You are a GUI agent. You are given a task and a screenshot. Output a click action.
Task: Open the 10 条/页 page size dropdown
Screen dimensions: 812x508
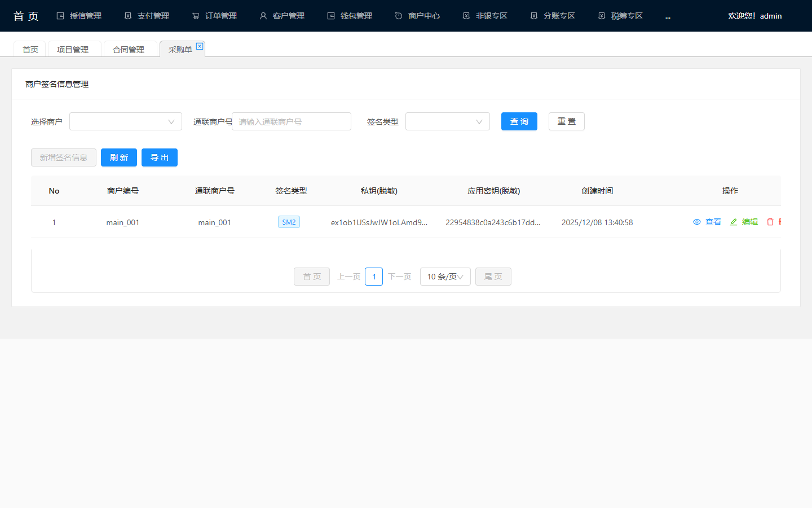tap(445, 277)
